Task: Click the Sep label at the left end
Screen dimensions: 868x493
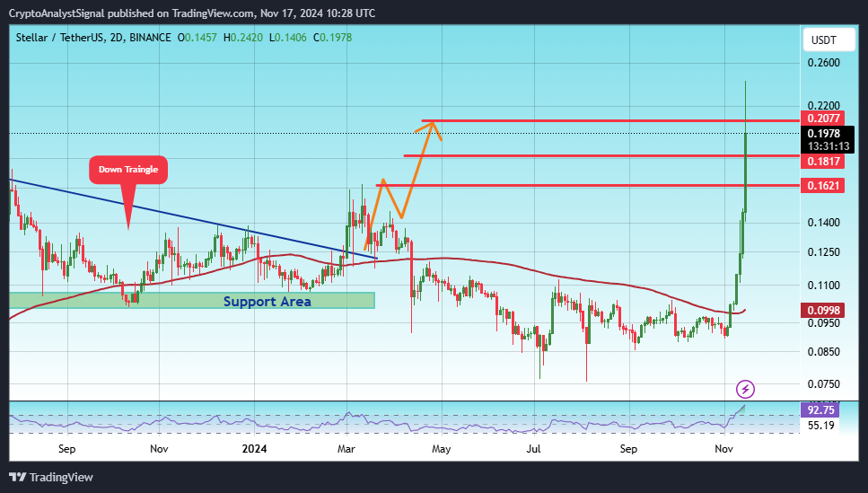Action: point(66,449)
